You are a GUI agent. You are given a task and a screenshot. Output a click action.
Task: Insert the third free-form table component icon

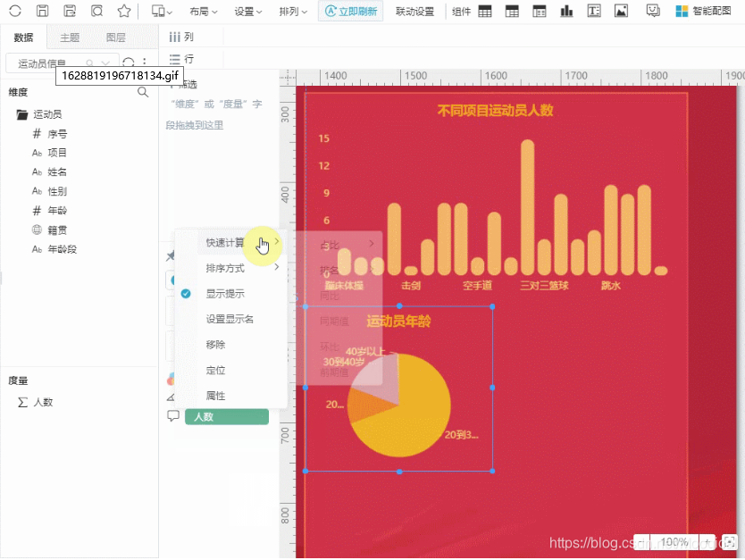click(540, 11)
